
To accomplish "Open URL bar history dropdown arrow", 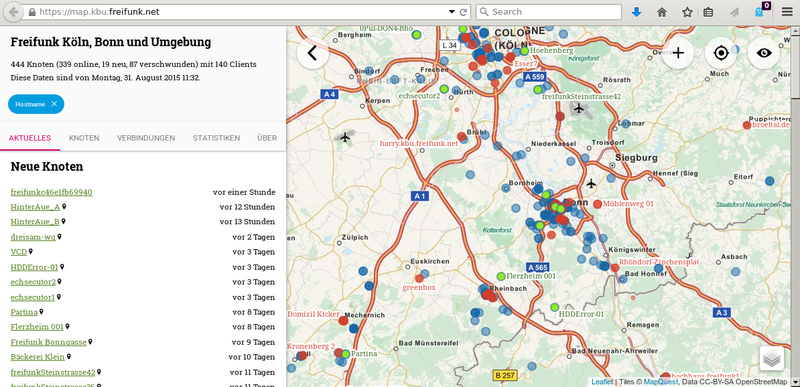I will 452,12.
